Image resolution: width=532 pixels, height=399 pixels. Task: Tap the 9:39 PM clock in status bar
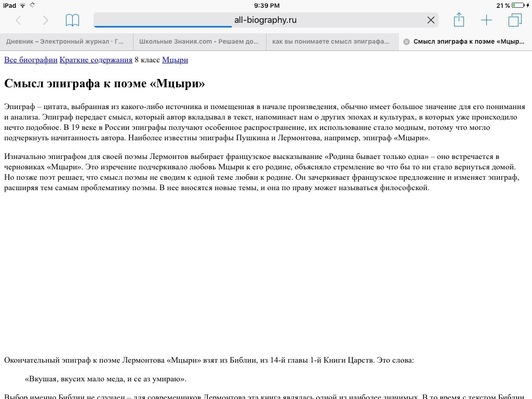267,5
